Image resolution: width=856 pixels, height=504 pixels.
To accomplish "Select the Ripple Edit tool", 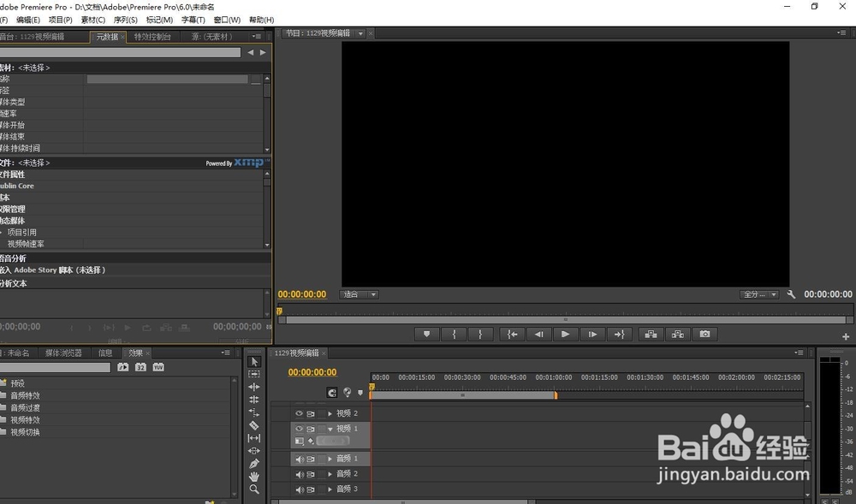I will tap(254, 387).
